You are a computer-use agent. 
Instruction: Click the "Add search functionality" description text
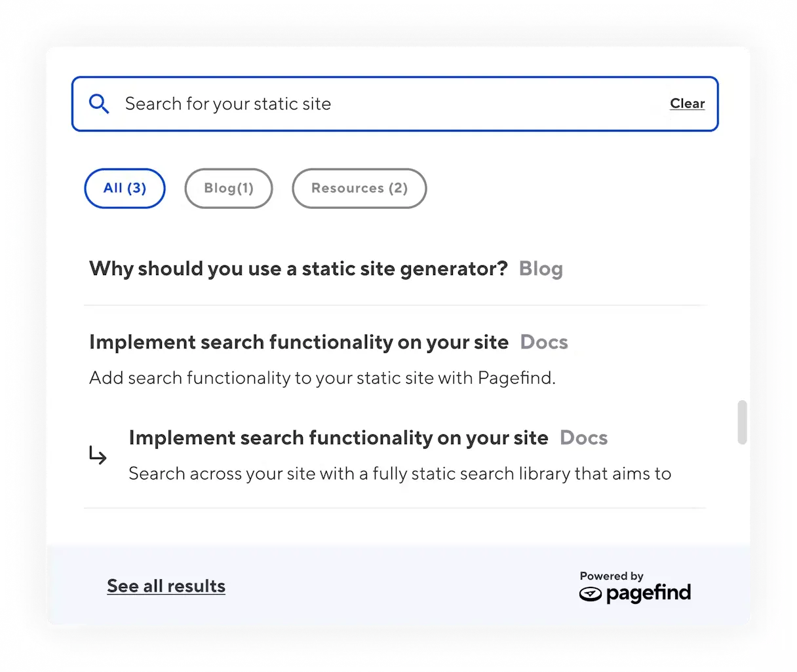(322, 378)
